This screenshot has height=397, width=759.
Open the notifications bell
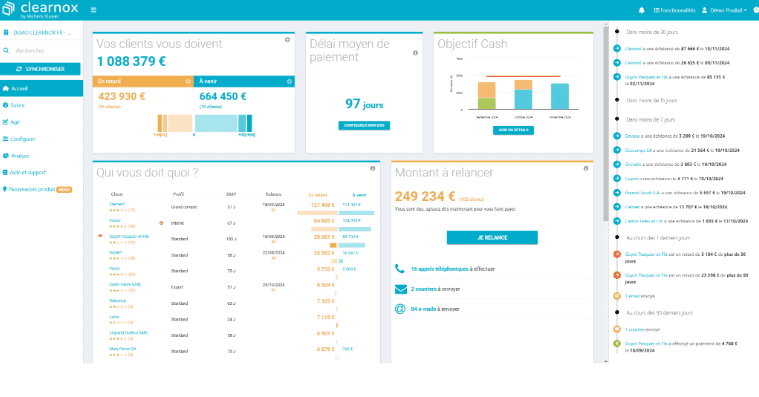[641, 10]
